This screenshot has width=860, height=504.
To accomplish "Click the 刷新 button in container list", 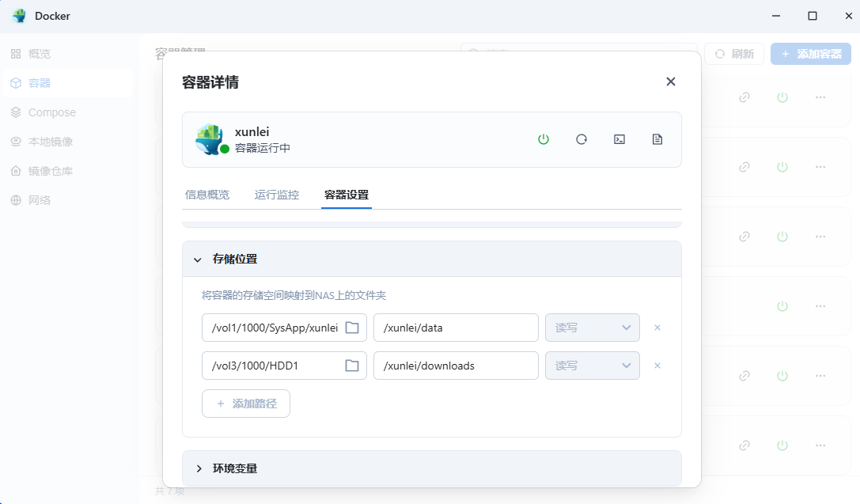I will point(734,54).
